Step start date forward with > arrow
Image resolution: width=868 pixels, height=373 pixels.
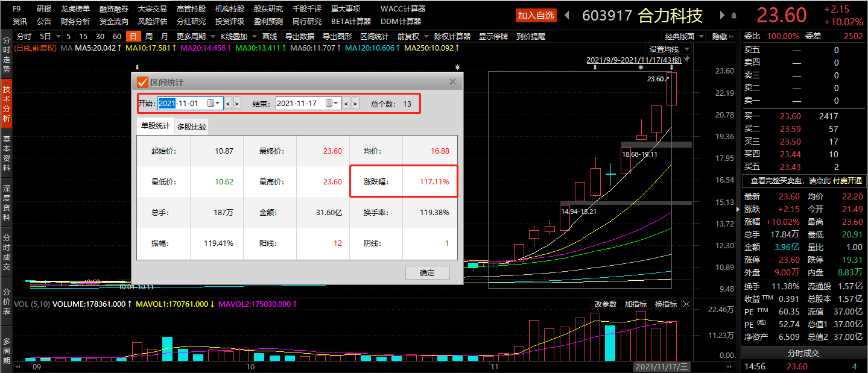237,104
